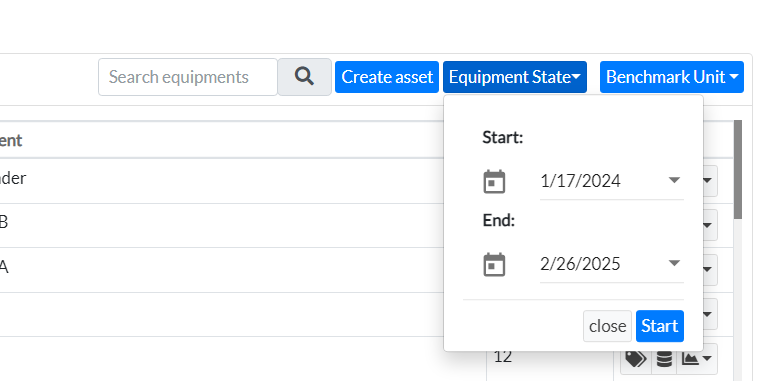Expand the 2/26/2025 date dropdown arrow
This screenshot has width=784, height=381.
[674, 263]
